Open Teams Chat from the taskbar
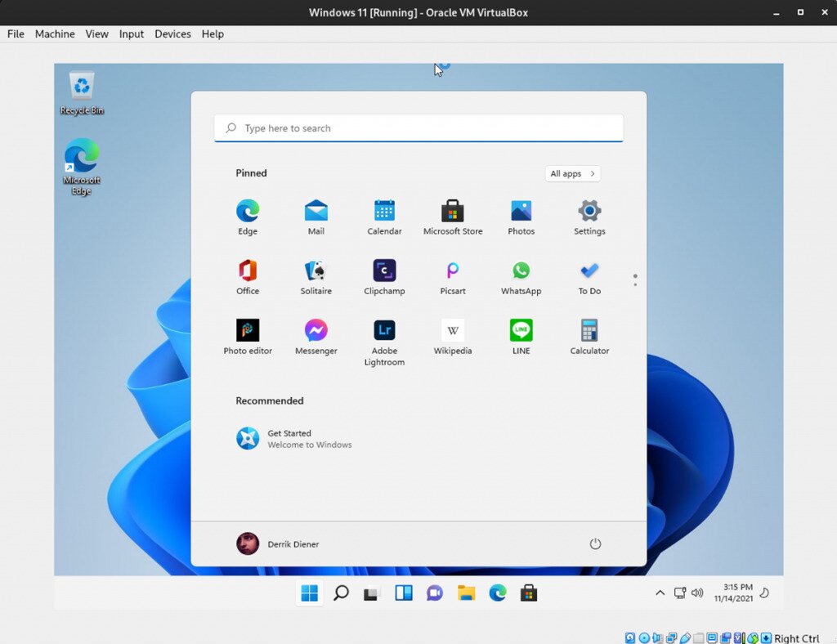This screenshot has width=837, height=644. tap(435, 593)
